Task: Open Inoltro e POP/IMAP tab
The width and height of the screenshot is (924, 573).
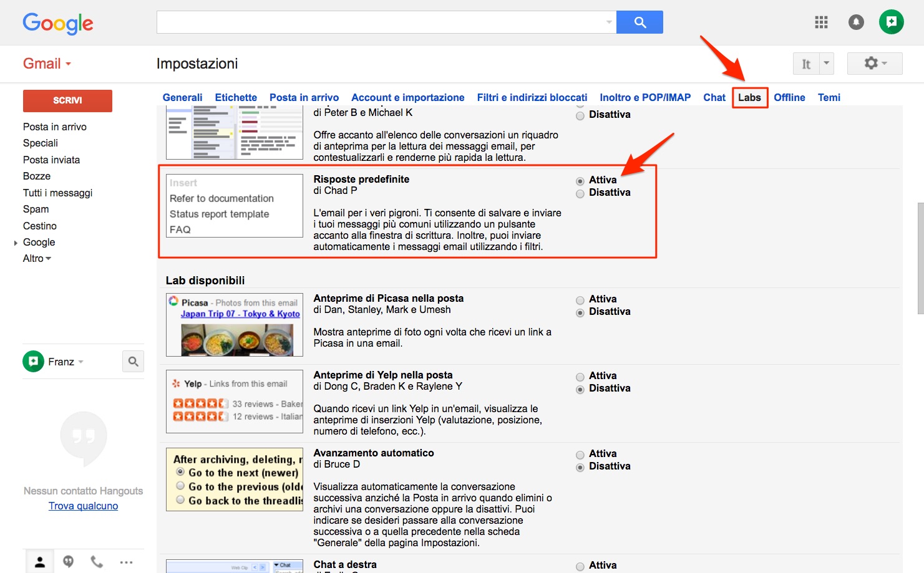Action: pos(645,97)
